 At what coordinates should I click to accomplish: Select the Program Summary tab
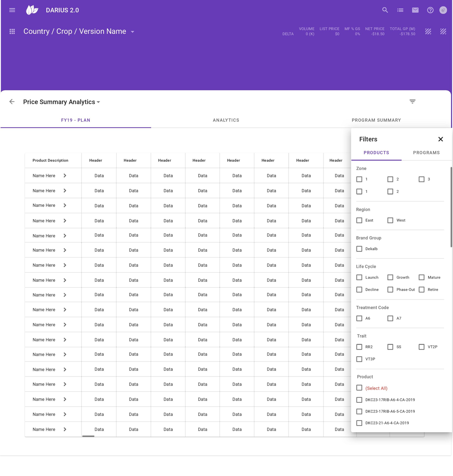[376, 120]
